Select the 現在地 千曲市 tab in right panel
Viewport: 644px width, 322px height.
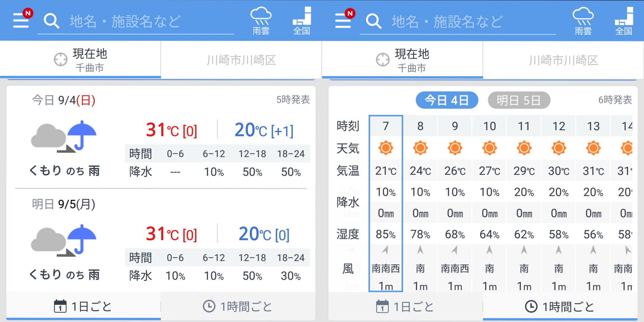pyautogui.click(x=402, y=60)
